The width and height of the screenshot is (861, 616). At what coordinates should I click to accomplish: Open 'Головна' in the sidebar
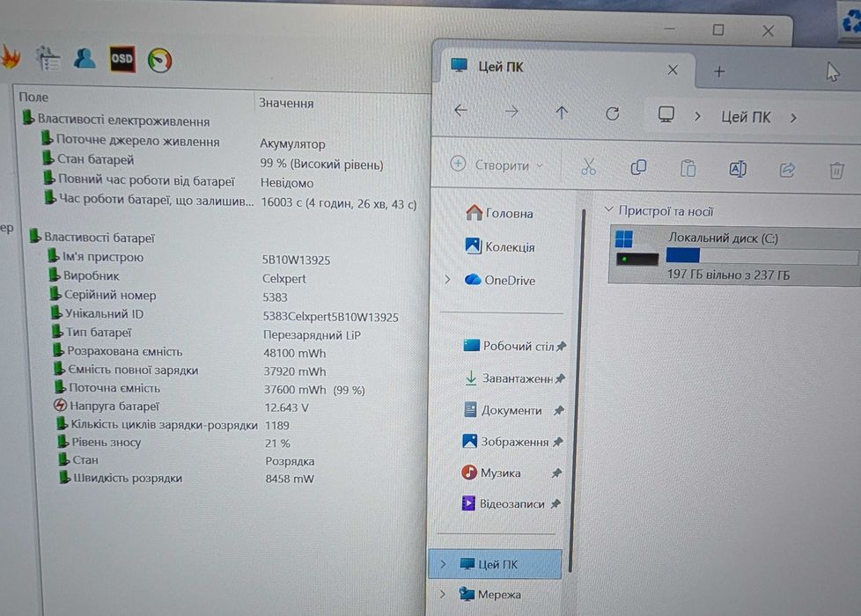click(x=499, y=213)
